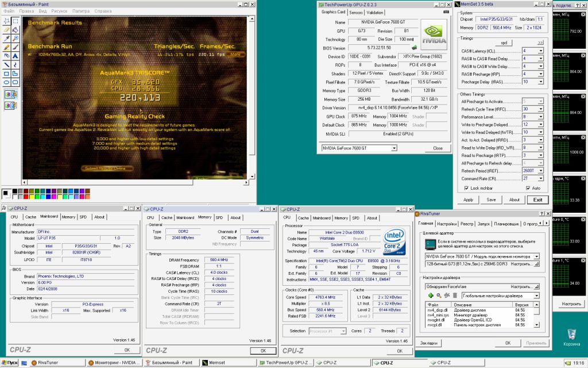This screenshot has height=368, width=588.
Task: Choose the Rounded Rectangle tool in Paint
Action: coord(15,82)
